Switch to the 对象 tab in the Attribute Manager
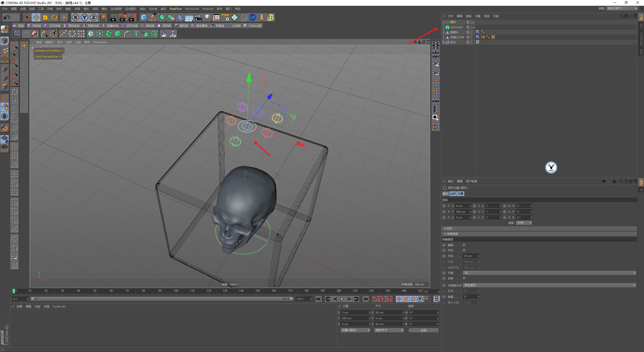Viewport: 644px width, 352px height. coord(461,194)
